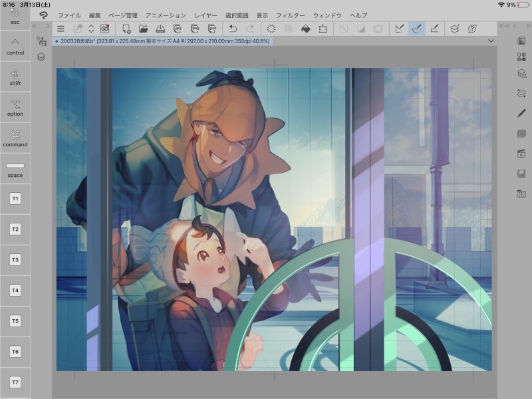532x399 pixels.
Task: Toggle the shift modifier key
Action: pos(15,77)
